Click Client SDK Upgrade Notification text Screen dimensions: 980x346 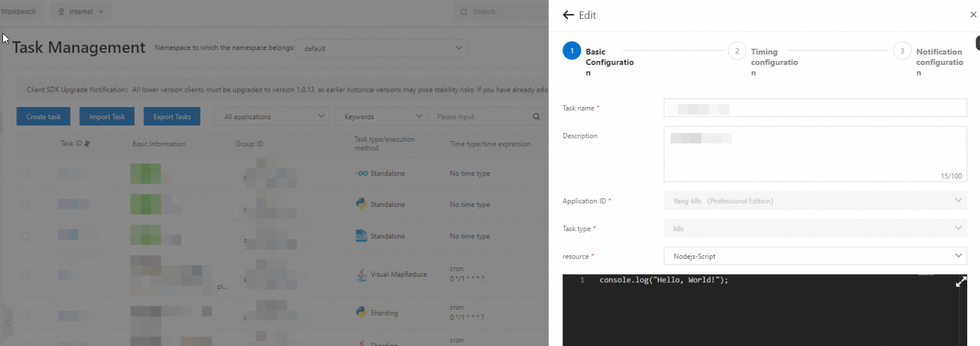click(x=77, y=90)
